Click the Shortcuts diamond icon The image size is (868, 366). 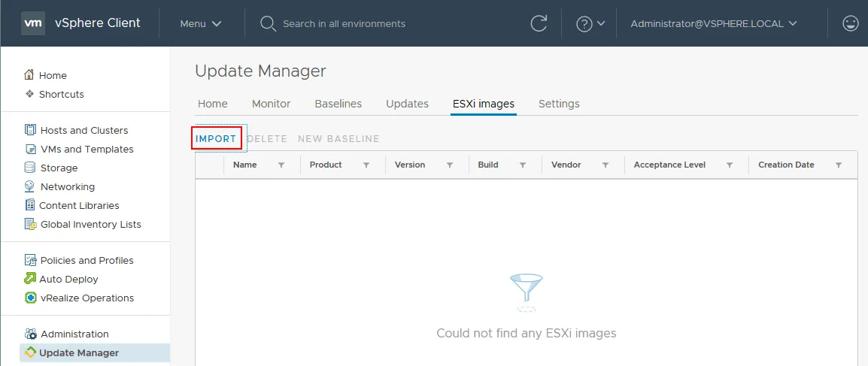tap(30, 94)
